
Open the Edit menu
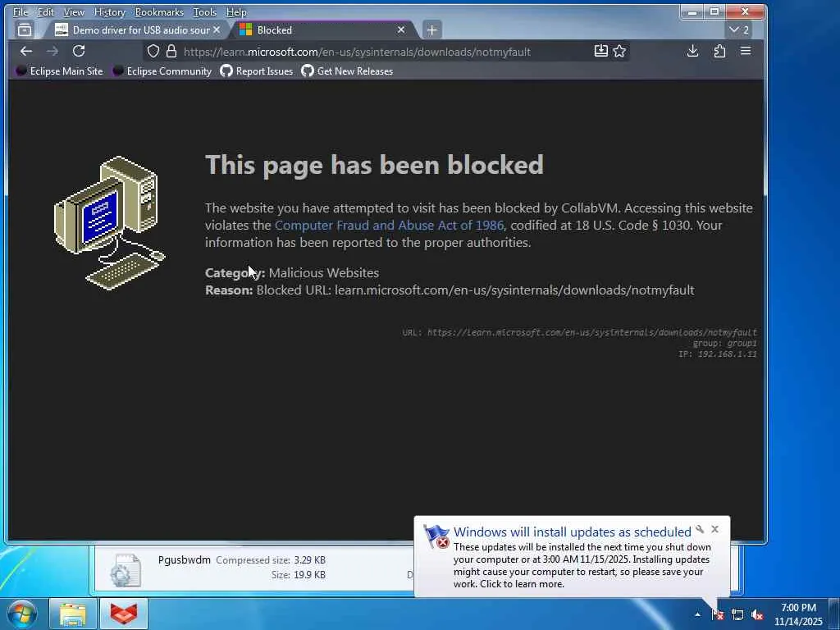[46, 11]
